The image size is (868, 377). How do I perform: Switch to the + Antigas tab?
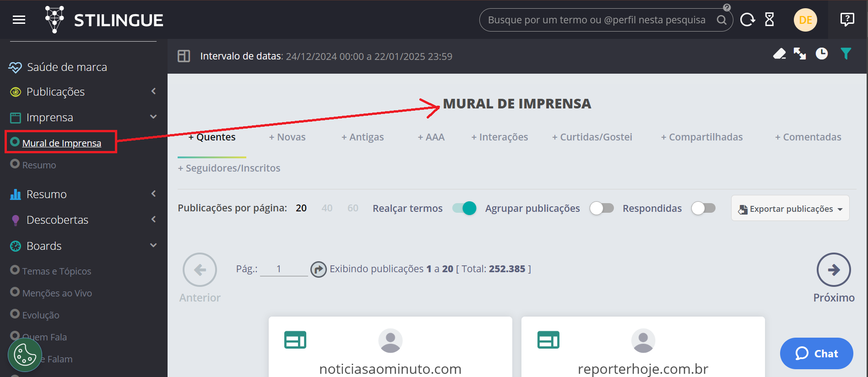tap(363, 137)
